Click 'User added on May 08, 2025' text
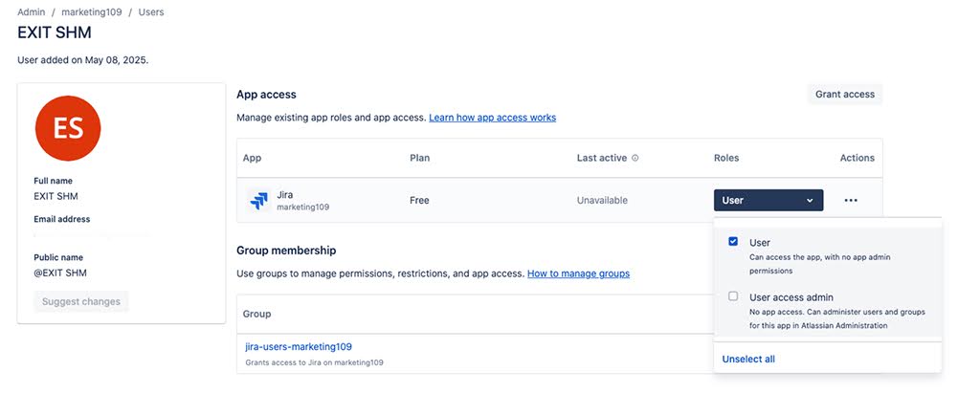The image size is (980, 415). point(82,60)
